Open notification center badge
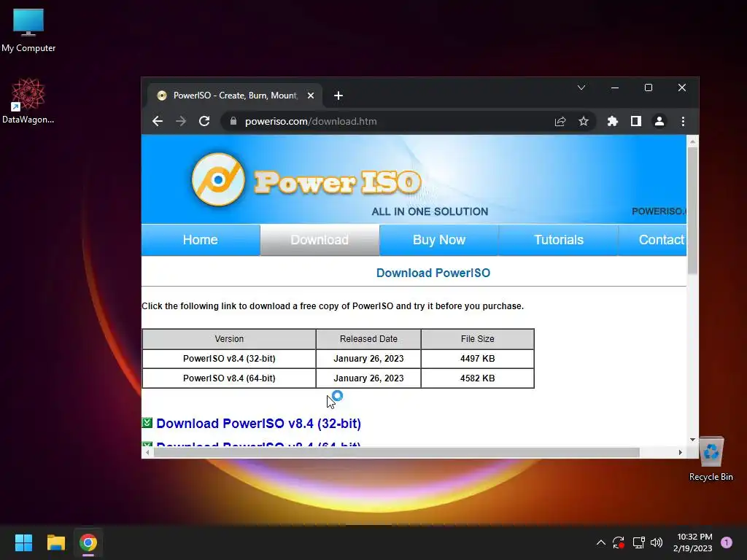Viewport: 747px width, 560px height. tap(727, 542)
